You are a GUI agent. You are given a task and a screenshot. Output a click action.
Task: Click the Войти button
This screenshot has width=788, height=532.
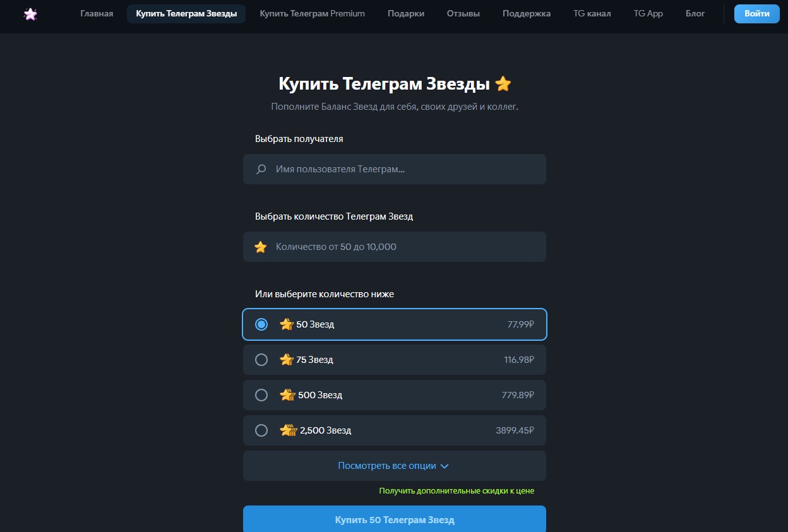pyautogui.click(x=757, y=13)
